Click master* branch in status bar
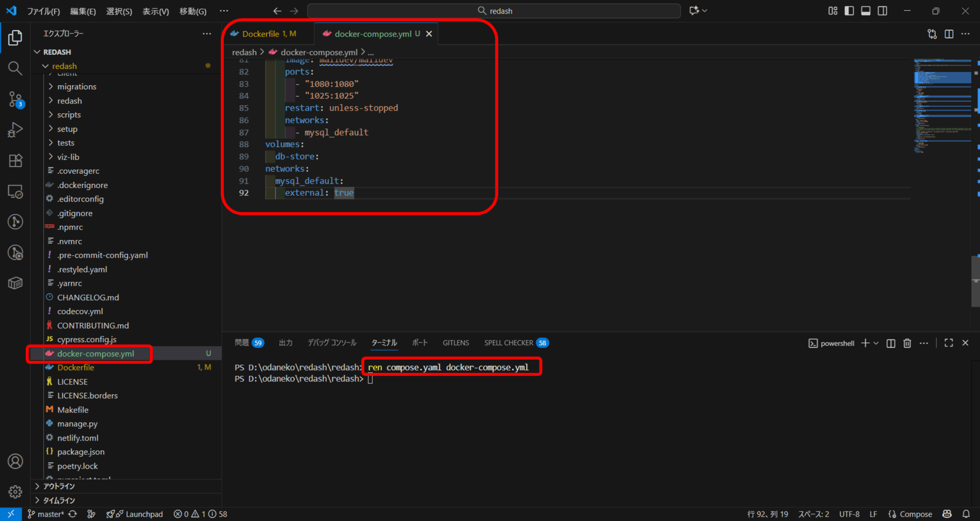 tap(45, 514)
